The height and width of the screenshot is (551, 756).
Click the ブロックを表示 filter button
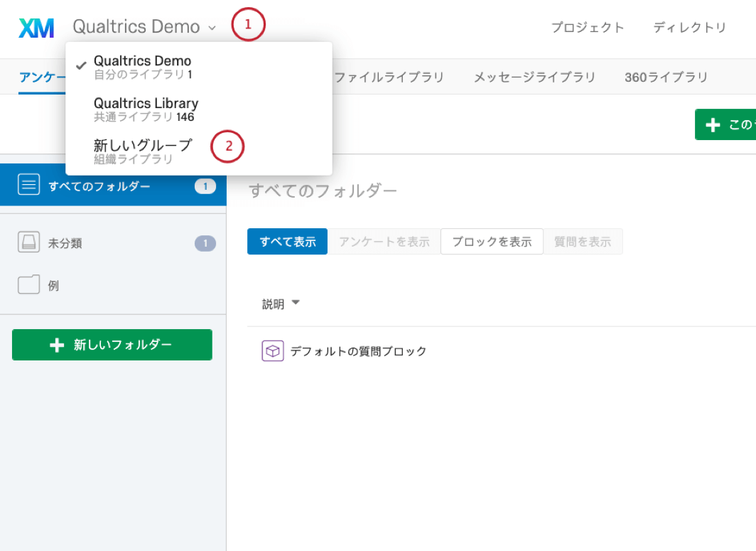tap(492, 241)
